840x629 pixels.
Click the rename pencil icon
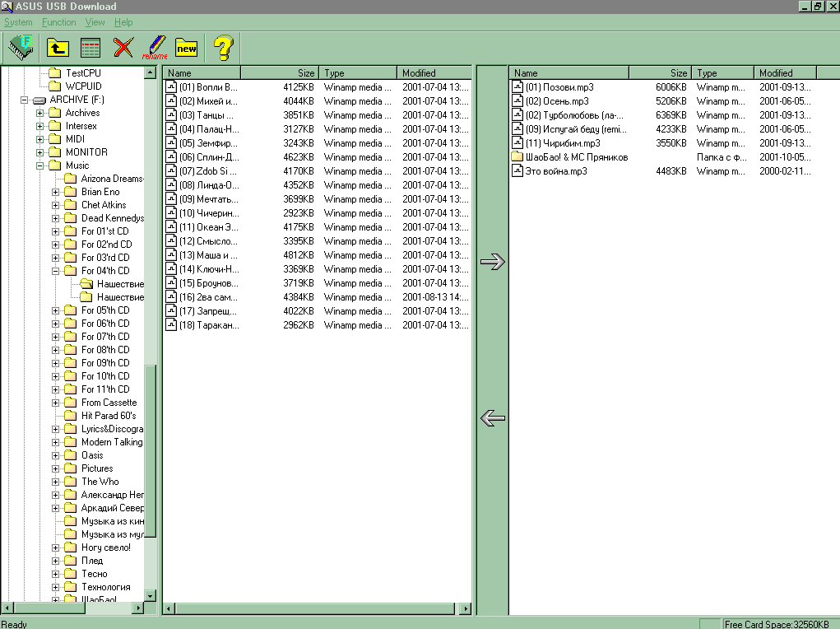pyautogui.click(x=154, y=48)
